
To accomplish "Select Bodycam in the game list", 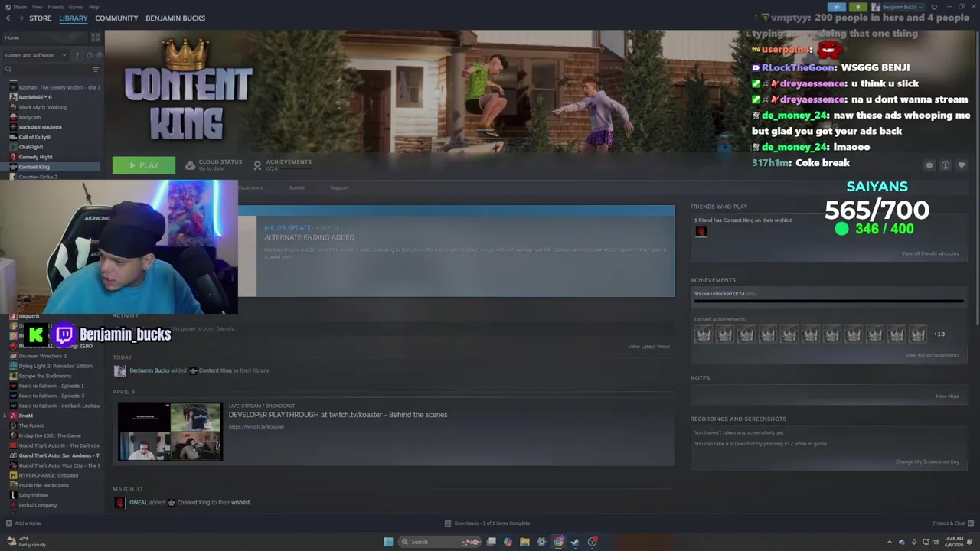I will [x=30, y=117].
